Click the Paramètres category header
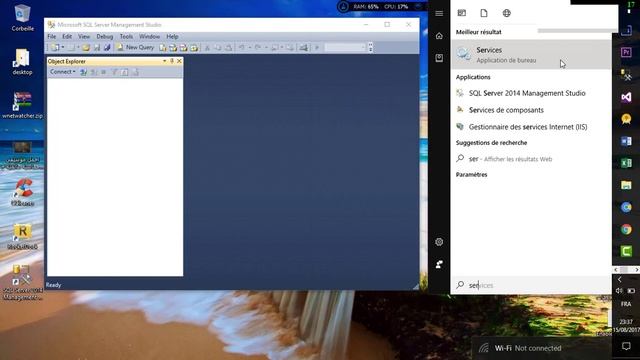The image size is (640, 360). [471, 175]
